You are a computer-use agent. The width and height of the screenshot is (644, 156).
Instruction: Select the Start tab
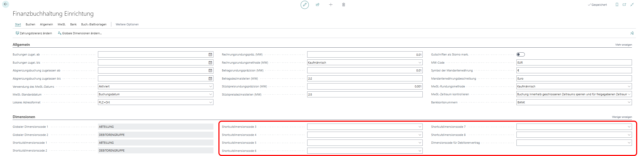(18, 24)
